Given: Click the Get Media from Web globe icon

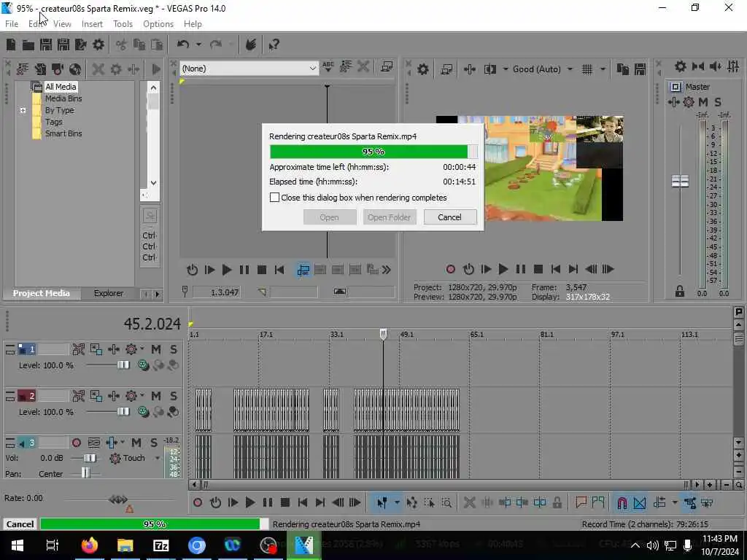Looking at the screenshot, I should coord(75,69).
